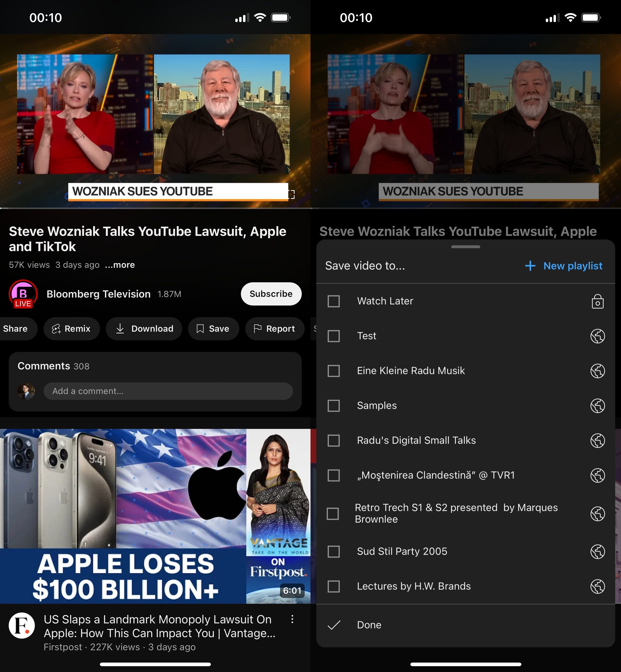Tick the Watch Later checkbox
The height and width of the screenshot is (672, 621).
(333, 301)
